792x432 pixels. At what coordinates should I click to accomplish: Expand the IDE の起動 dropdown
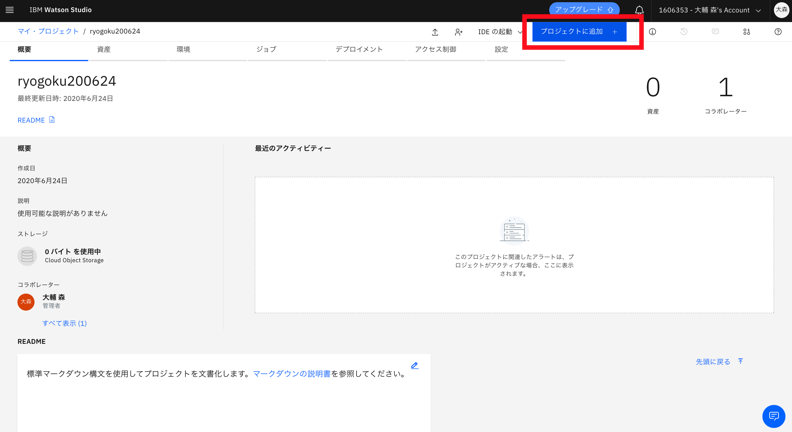click(x=500, y=31)
